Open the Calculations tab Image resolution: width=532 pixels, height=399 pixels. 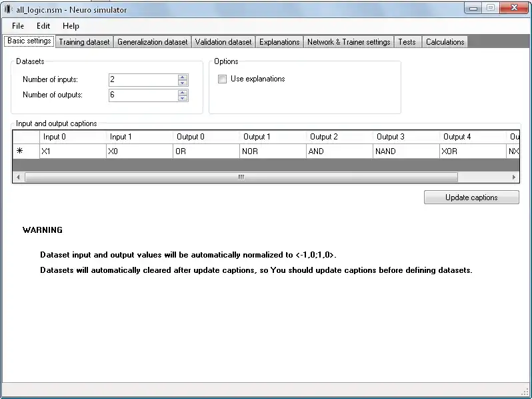coord(445,42)
